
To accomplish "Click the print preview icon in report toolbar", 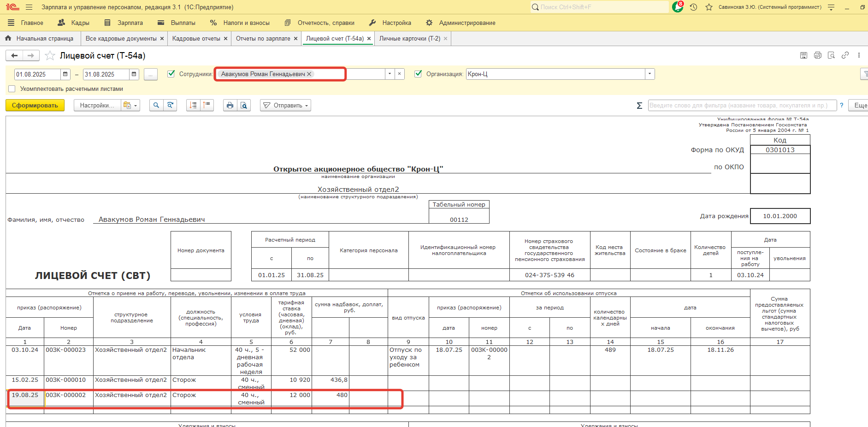I will (x=244, y=106).
